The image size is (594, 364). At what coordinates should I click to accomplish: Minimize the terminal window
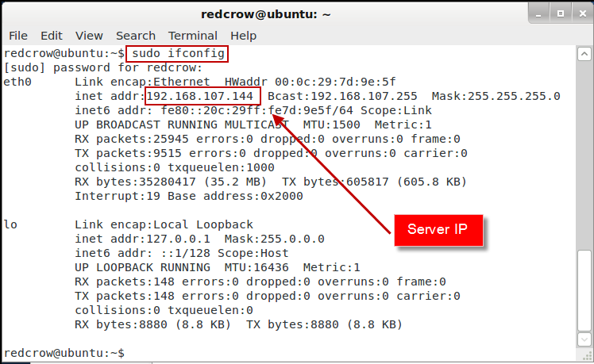coord(538,14)
